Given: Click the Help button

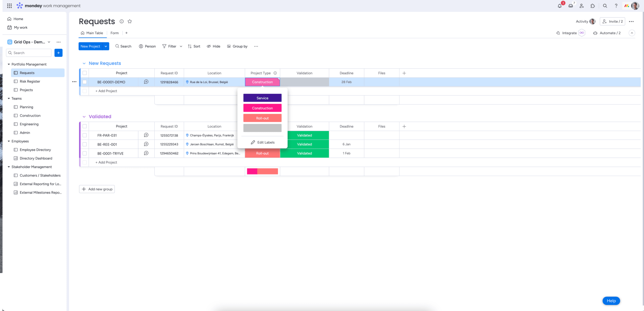Looking at the screenshot, I should pos(611,301).
